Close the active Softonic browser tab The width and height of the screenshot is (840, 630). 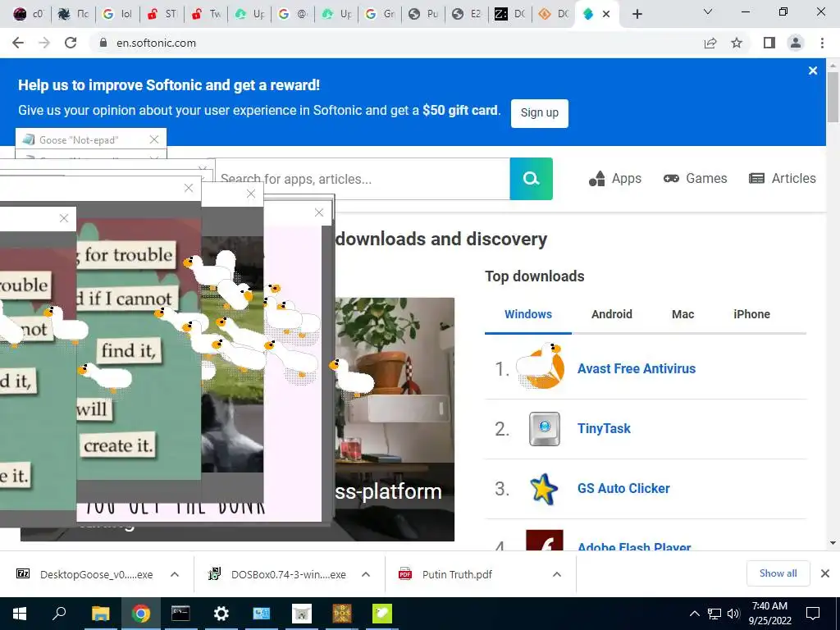pos(606,14)
